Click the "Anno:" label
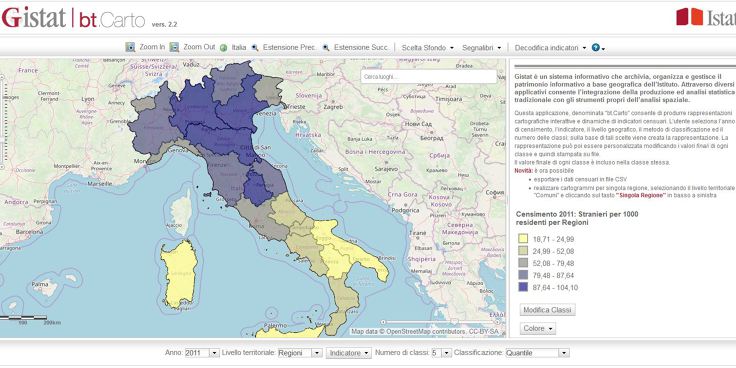 174,353
